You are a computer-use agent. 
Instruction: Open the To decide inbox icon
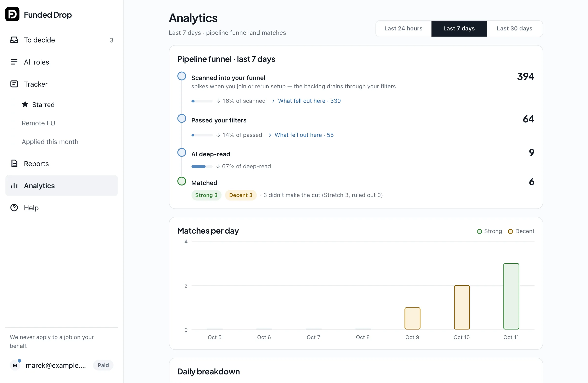pyautogui.click(x=14, y=40)
